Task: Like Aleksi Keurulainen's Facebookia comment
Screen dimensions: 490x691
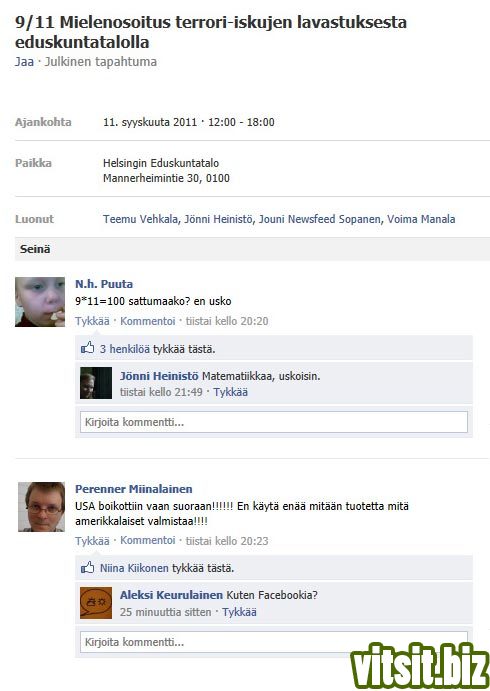Action: pos(239,612)
